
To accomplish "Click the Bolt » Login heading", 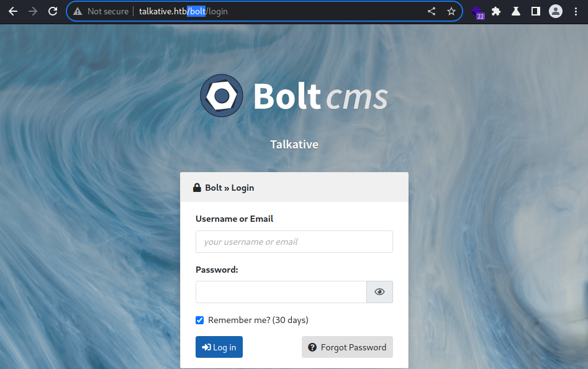I will (x=230, y=188).
